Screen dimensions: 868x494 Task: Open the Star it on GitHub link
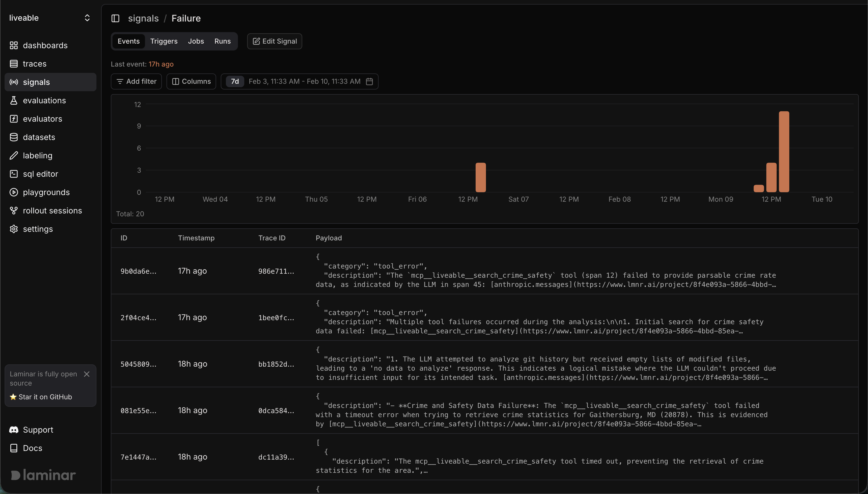[x=45, y=397]
